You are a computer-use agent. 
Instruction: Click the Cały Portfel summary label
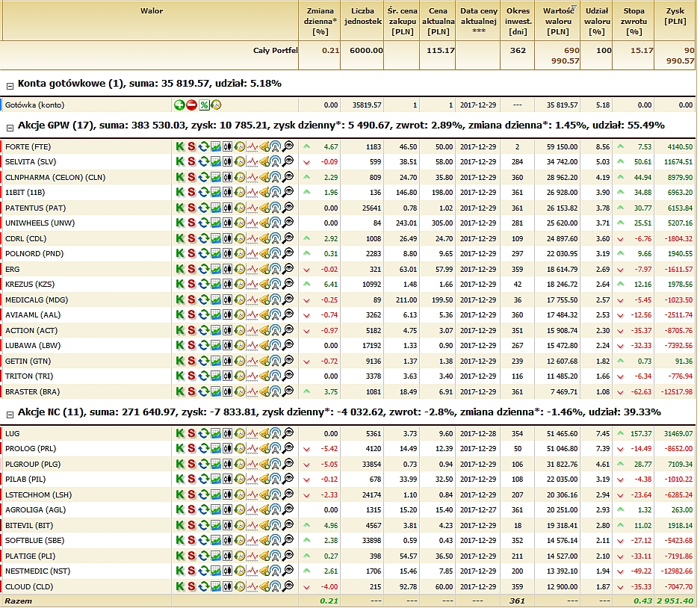point(275,51)
